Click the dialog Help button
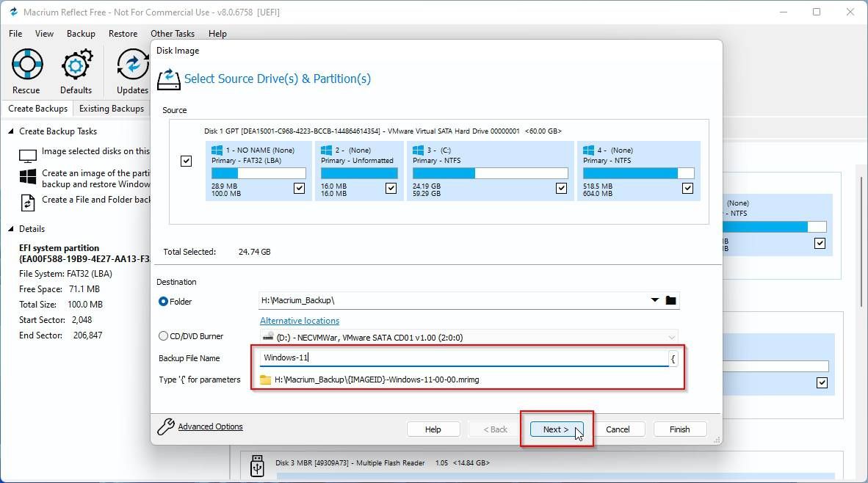The height and width of the screenshot is (483, 868). pyautogui.click(x=433, y=429)
